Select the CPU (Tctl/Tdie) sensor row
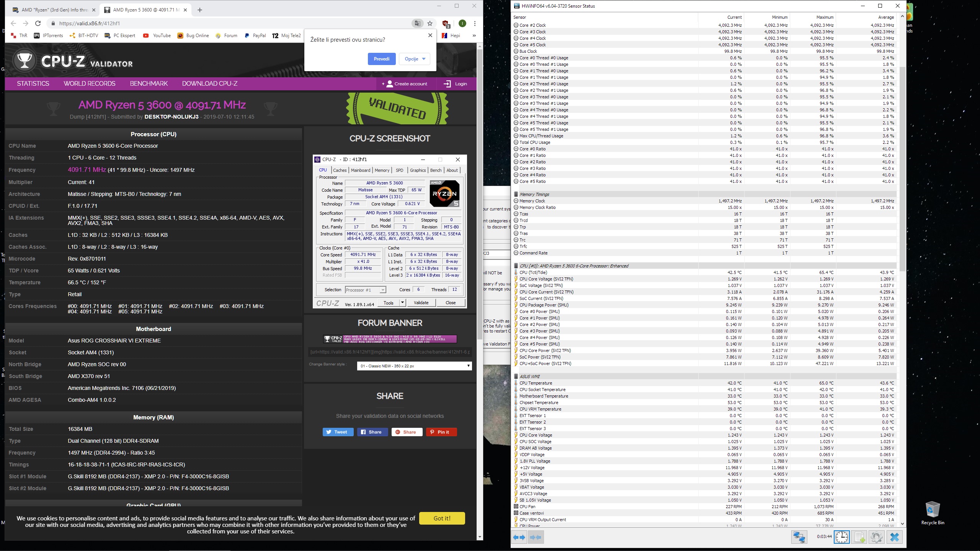 pyautogui.click(x=705, y=272)
